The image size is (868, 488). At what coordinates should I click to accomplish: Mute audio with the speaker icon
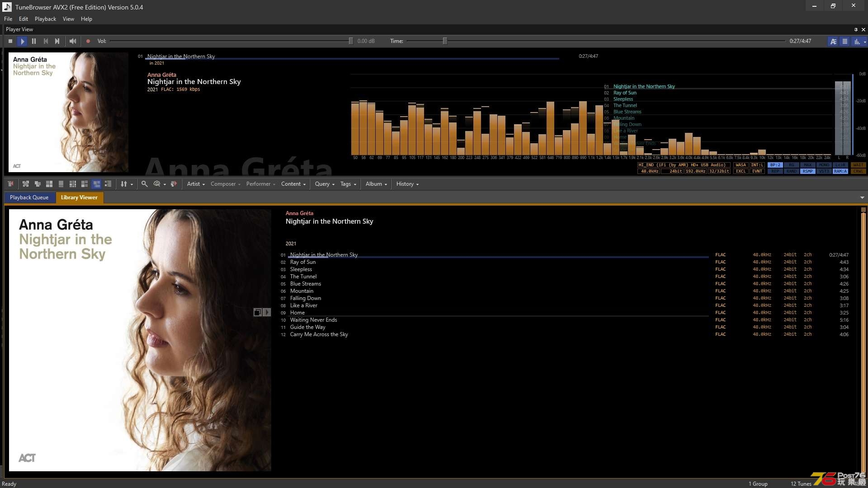(x=73, y=41)
